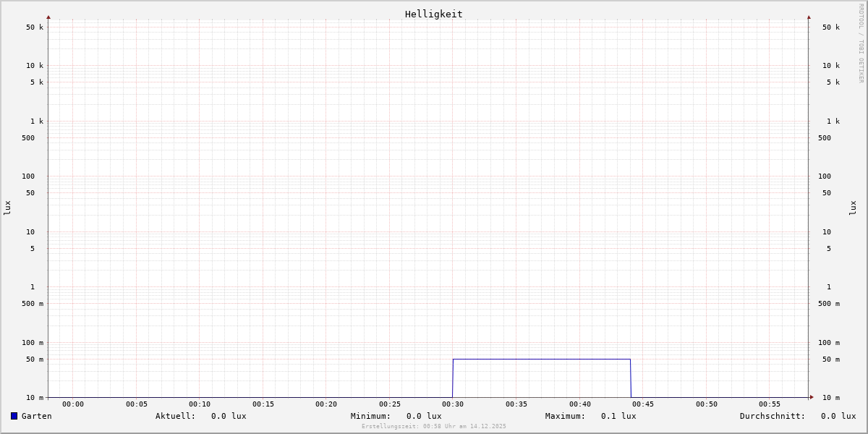Viewport: 868px width, 434px height.
Task: Click the right axis 100 m label
Action: tap(829, 343)
